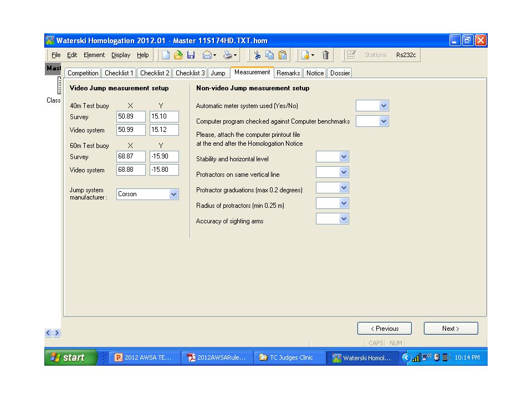Click the Send mail envelope icon

tap(207, 55)
